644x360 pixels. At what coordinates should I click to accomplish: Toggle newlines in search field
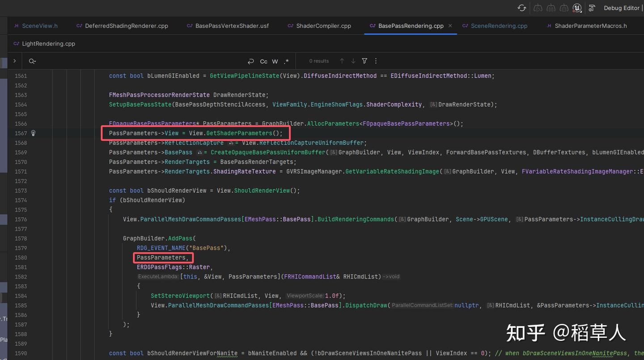[250, 61]
